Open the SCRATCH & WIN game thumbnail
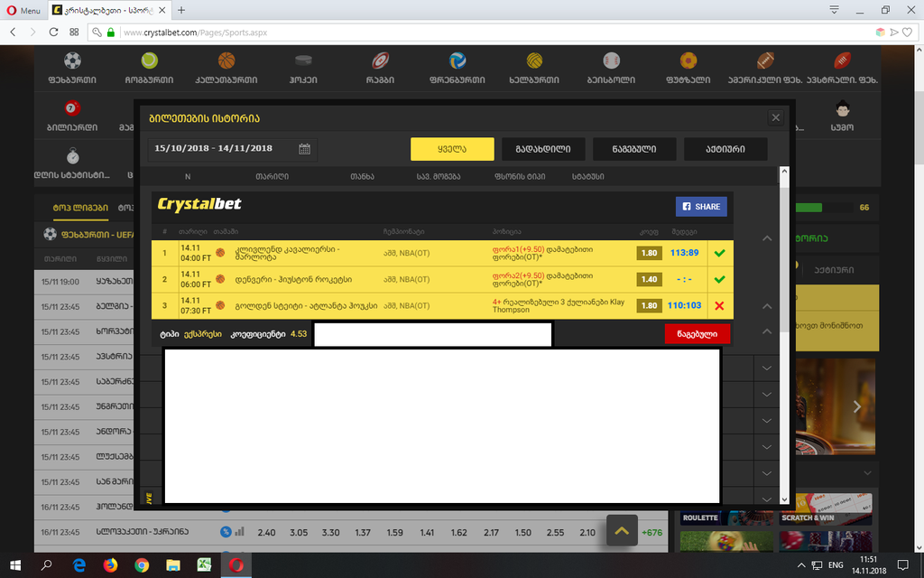The height and width of the screenshot is (578, 924). (826, 509)
